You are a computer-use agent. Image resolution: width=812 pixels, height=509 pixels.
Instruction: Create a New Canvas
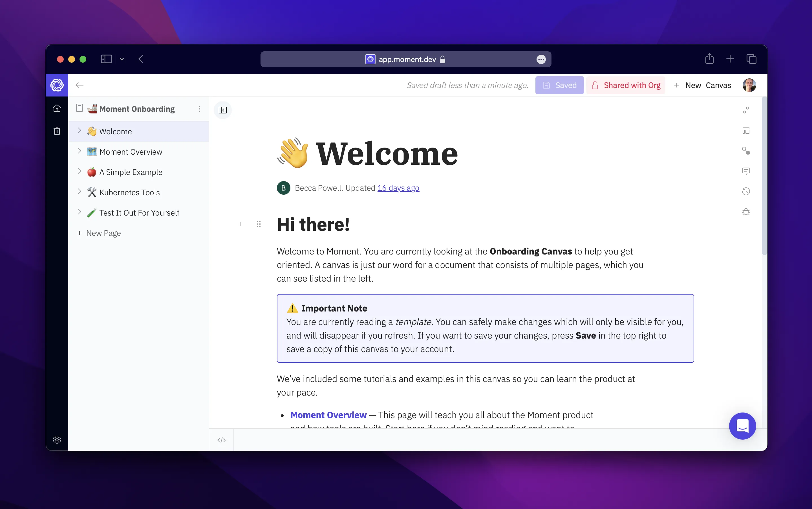pyautogui.click(x=703, y=85)
